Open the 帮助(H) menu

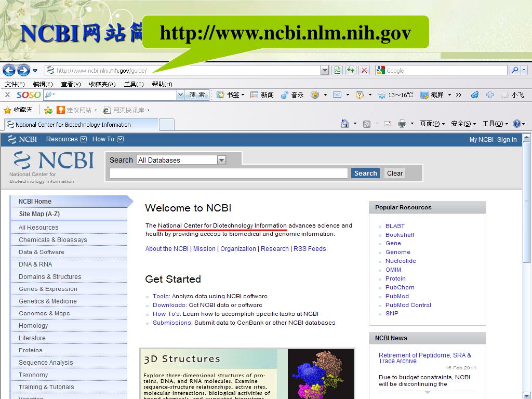pos(162,84)
